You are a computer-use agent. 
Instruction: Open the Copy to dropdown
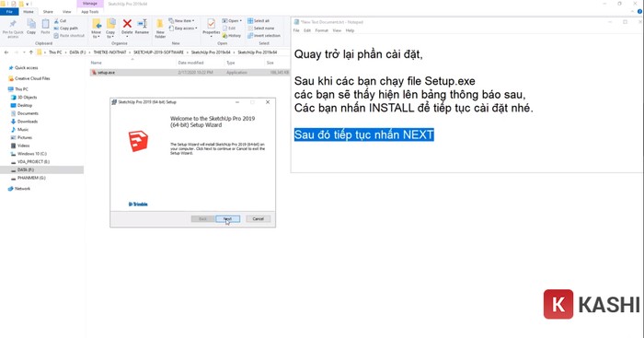tap(110, 28)
